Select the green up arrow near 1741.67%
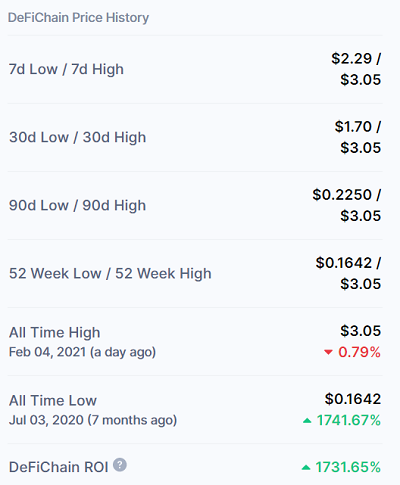400x485 pixels. pyautogui.click(x=307, y=421)
